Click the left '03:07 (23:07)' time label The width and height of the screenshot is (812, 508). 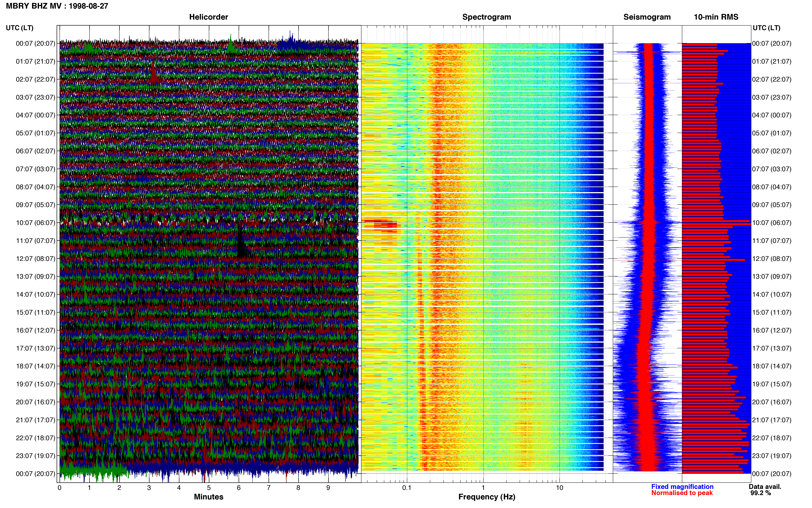coord(35,97)
